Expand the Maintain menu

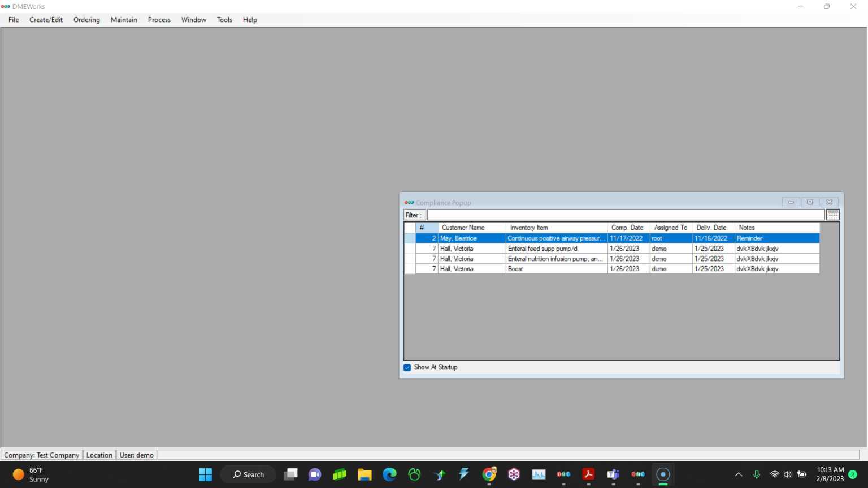124,20
